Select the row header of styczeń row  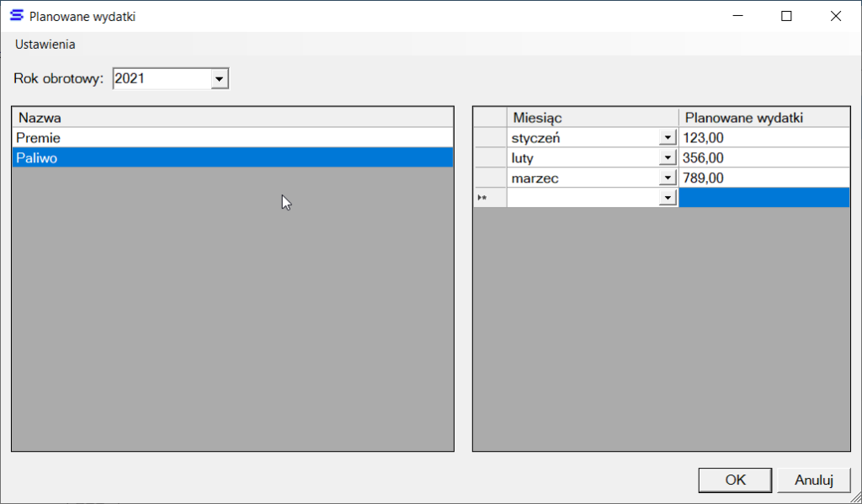[x=490, y=137]
